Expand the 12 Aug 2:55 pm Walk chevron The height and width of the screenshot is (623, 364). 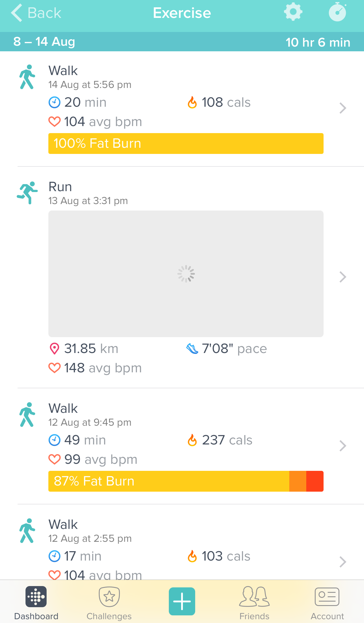coord(343,562)
